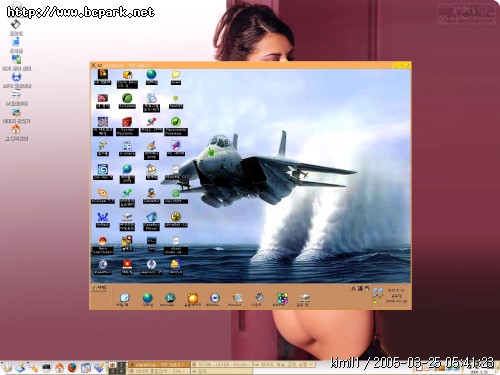This screenshot has height=375, width=500.
Task: Select the cartoon character figure icon in rdesktop
Action: [x=151, y=193]
